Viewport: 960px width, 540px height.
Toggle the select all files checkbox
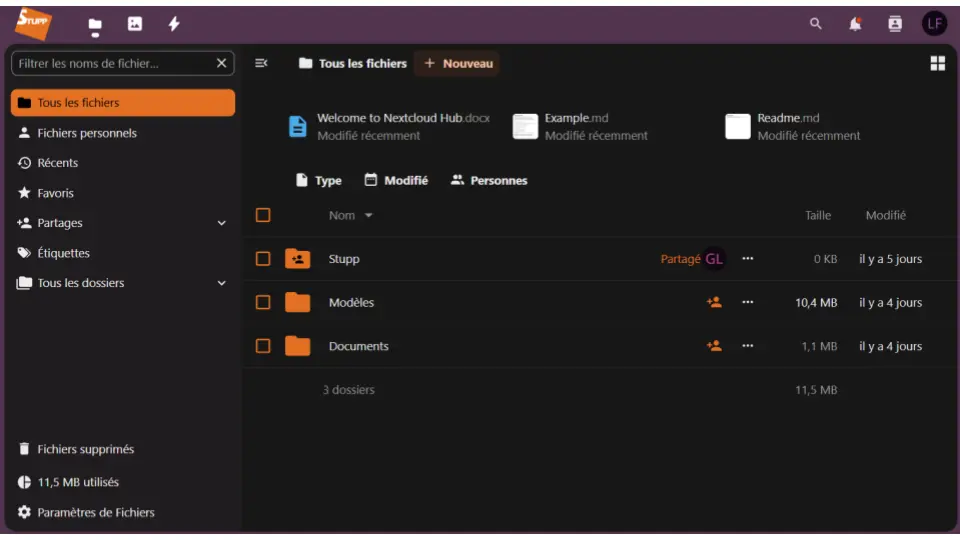click(x=263, y=215)
